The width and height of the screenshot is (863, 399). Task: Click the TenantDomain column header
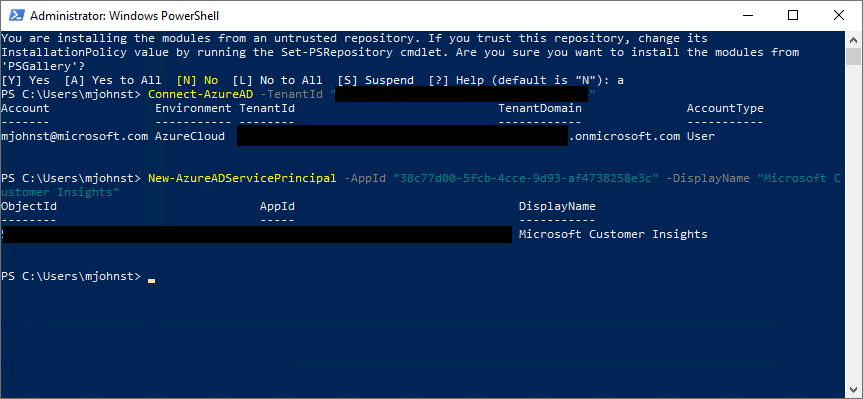[x=540, y=108]
